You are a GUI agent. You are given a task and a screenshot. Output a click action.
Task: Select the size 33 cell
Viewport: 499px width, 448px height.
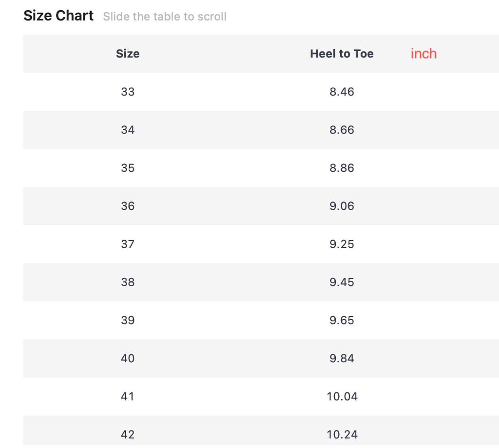coord(128,92)
